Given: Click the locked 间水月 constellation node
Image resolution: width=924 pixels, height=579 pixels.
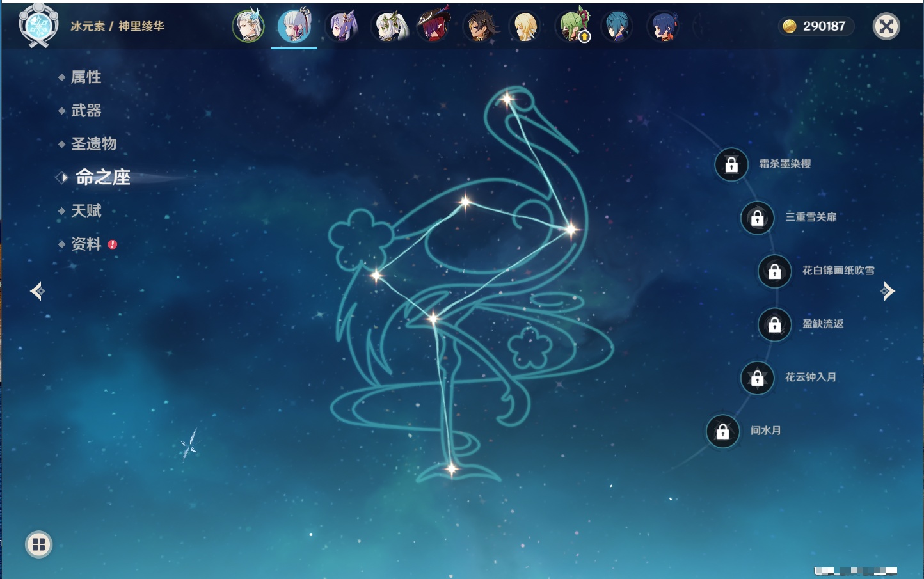Looking at the screenshot, I should pos(723,431).
